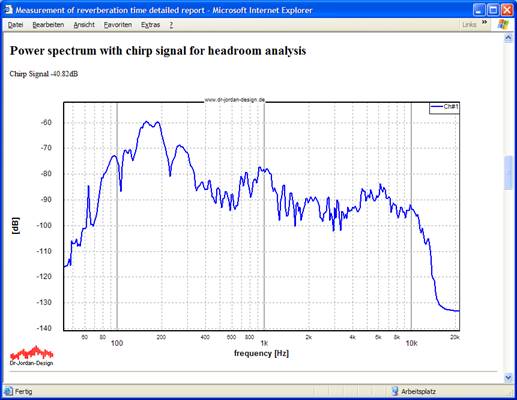Open the Bearbeiten menu
This screenshot has width=517, height=400.
(x=48, y=25)
